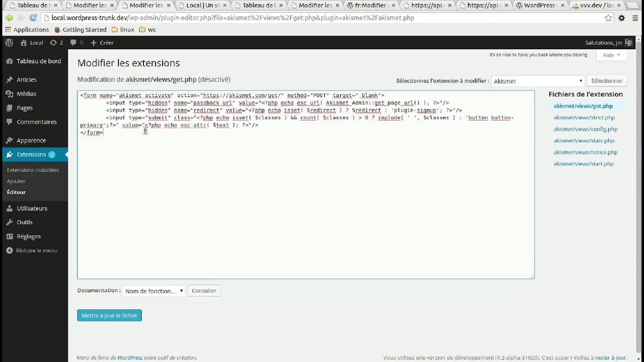644x362 pixels.
Task: Click the browser back arrow
Action: [x=9, y=18]
